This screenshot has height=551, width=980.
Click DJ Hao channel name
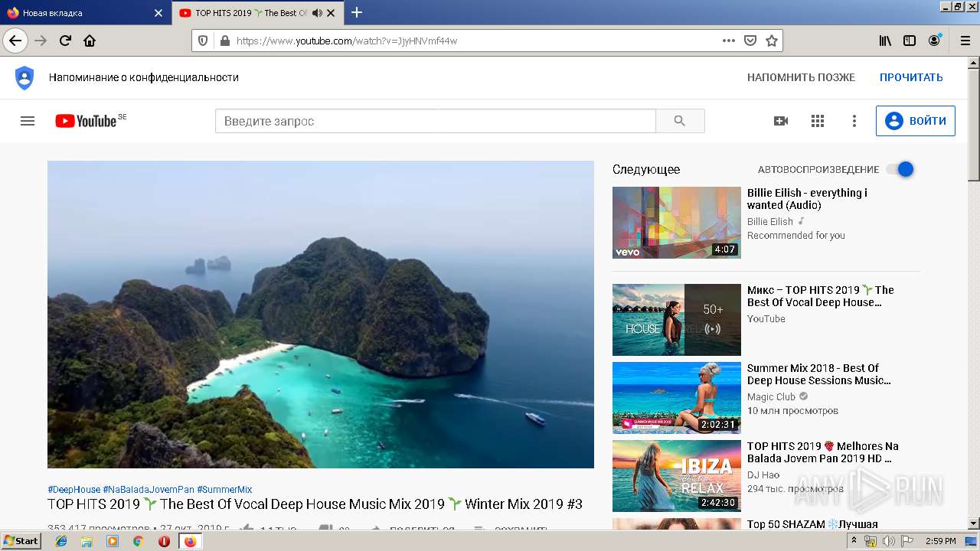coord(763,475)
